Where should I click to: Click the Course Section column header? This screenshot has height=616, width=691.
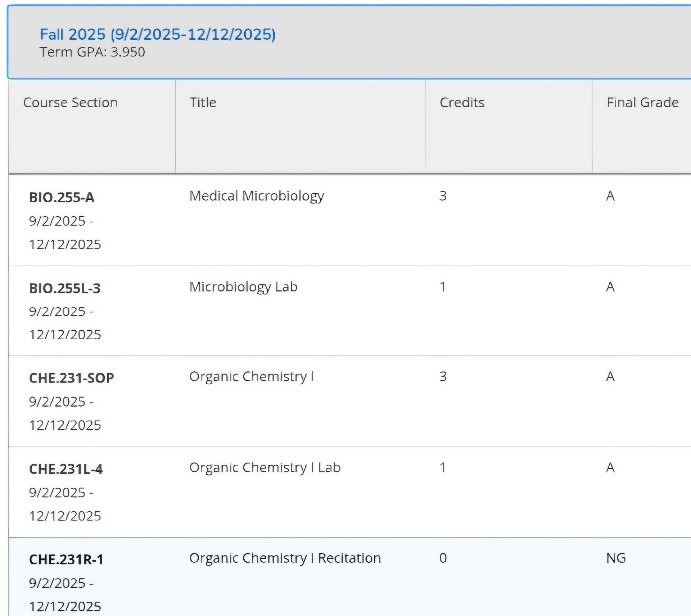71,103
